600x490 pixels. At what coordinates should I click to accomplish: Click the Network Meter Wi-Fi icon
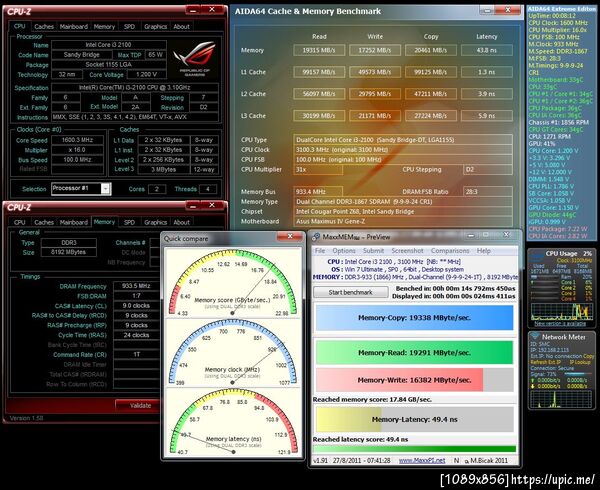535,337
